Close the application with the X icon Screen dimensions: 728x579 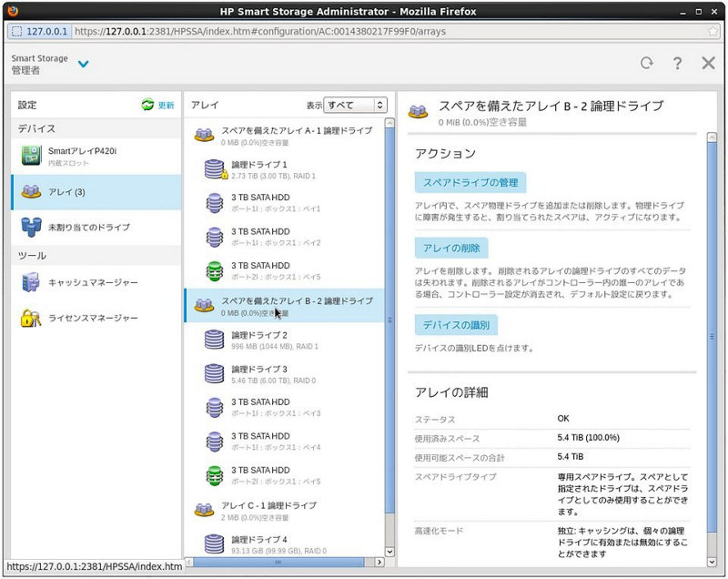[x=708, y=63]
